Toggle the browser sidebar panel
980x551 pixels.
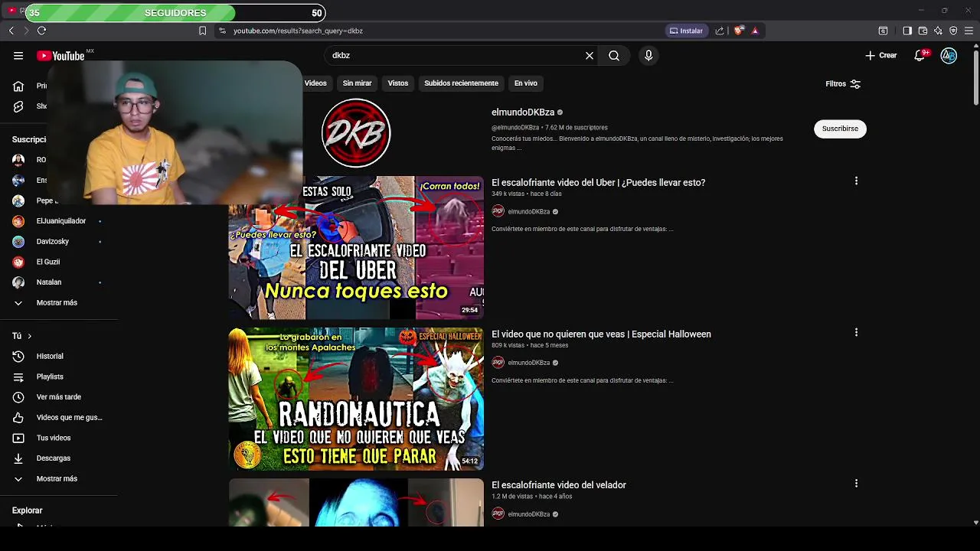click(907, 31)
